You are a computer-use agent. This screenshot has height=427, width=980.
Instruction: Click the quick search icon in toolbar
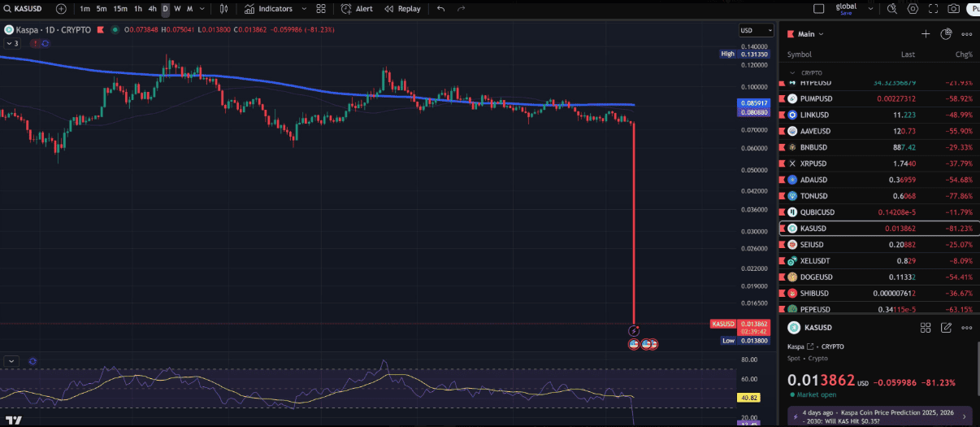(891, 9)
